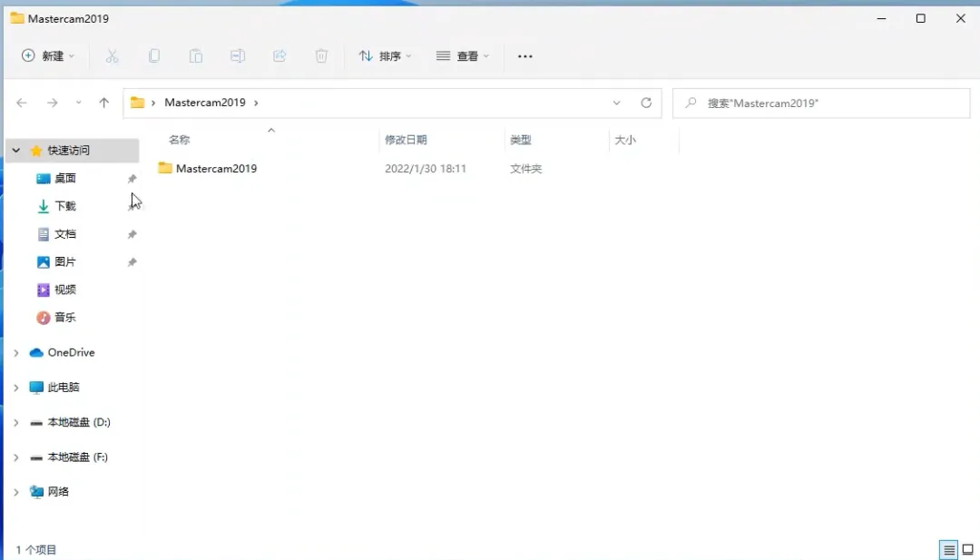Select 音乐 in quick access
Image resolution: width=980 pixels, height=560 pixels.
tap(65, 318)
